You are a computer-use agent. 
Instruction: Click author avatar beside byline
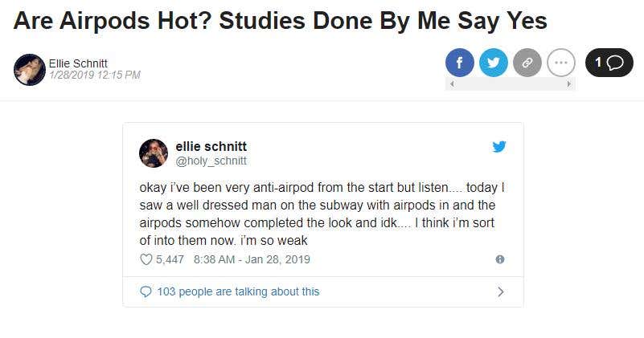pyautogui.click(x=29, y=69)
